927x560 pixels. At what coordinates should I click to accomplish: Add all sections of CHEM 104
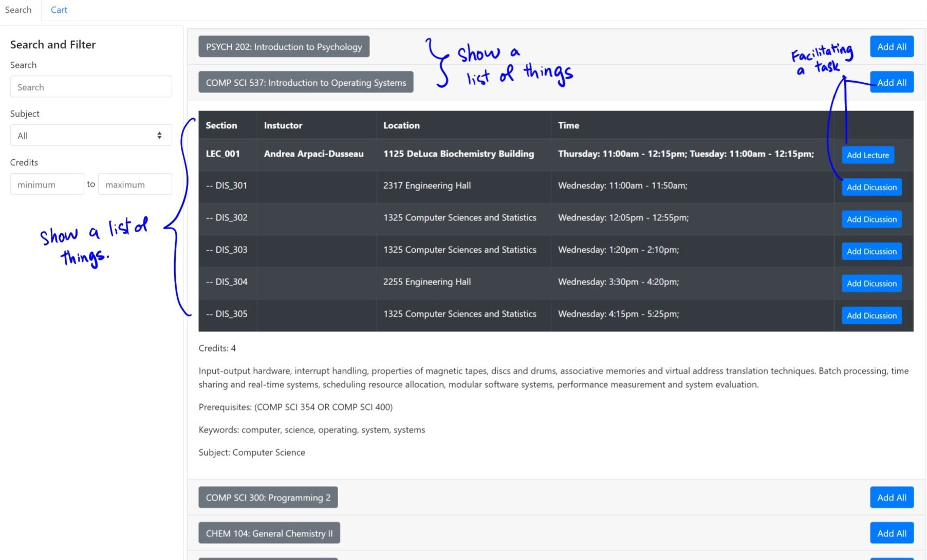click(x=892, y=533)
